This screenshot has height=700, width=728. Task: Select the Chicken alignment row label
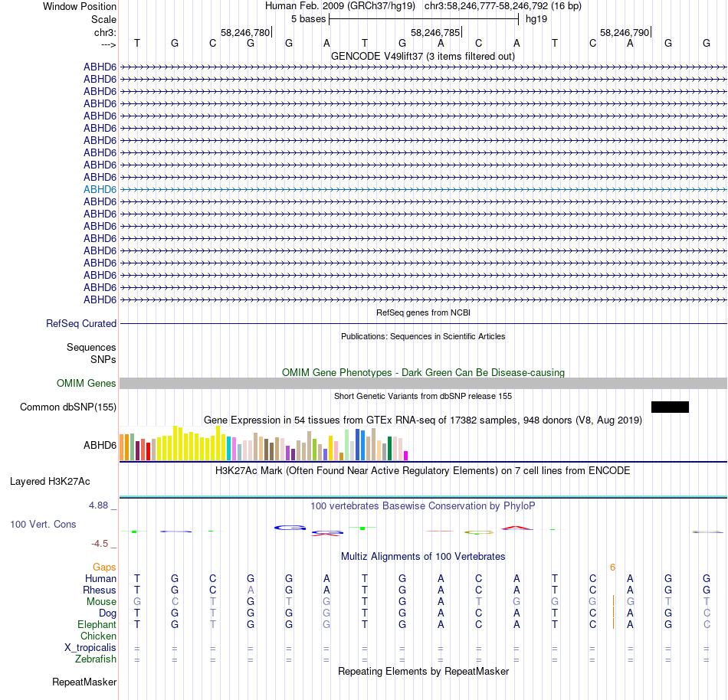coord(98,636)
